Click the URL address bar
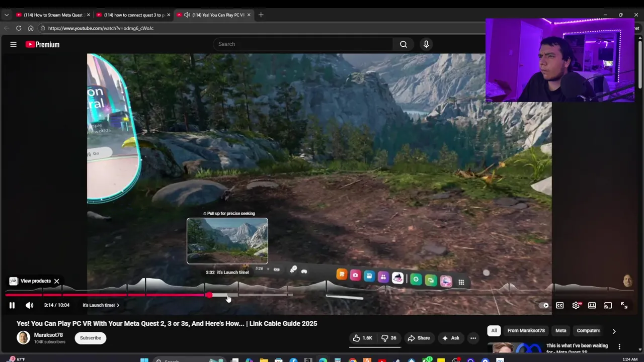This screenshot has width=644, height=362. point(262,28)
